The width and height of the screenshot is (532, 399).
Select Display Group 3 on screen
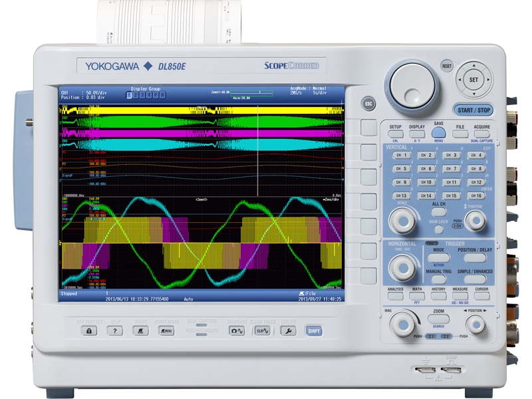coord(142,95)
